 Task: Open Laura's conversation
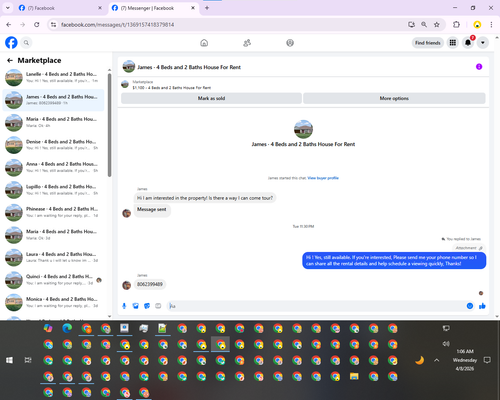point(53,257)
